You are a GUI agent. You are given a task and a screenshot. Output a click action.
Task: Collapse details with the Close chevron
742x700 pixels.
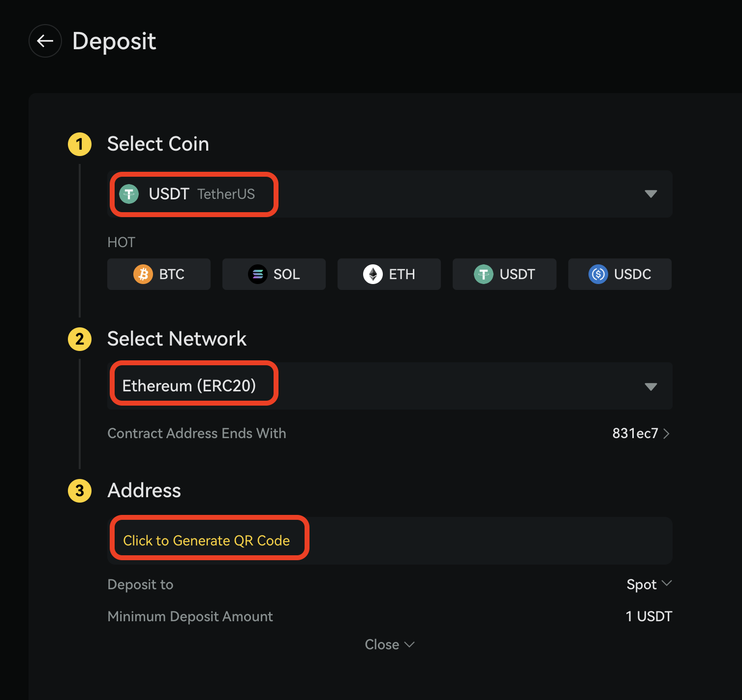point(390,644)
